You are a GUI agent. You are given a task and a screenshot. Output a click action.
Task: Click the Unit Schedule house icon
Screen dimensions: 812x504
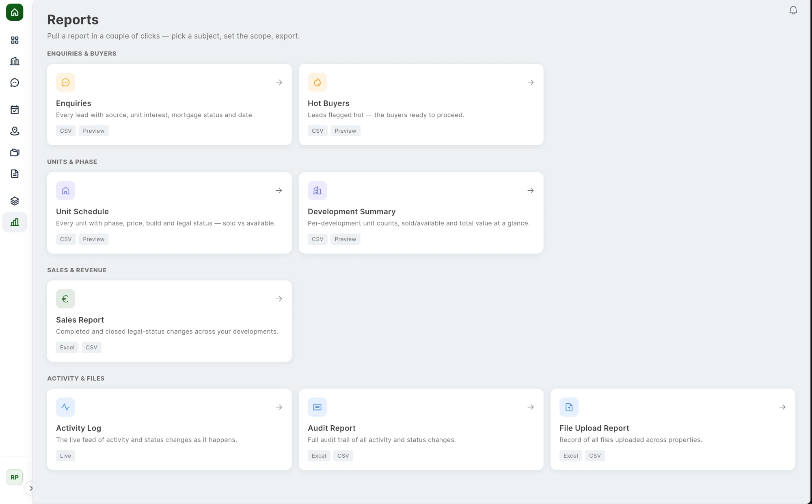(x=65, y=191)
